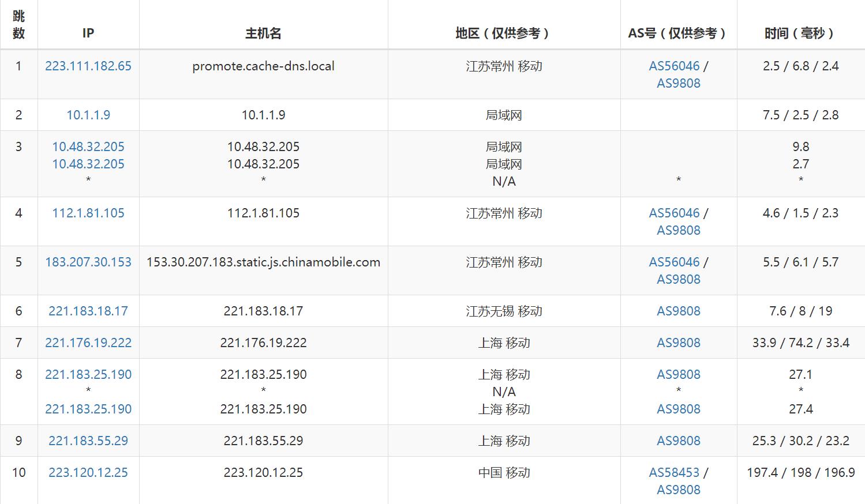
Task: Open the IP link 223.111.182.65
Action: click(88, 66)
